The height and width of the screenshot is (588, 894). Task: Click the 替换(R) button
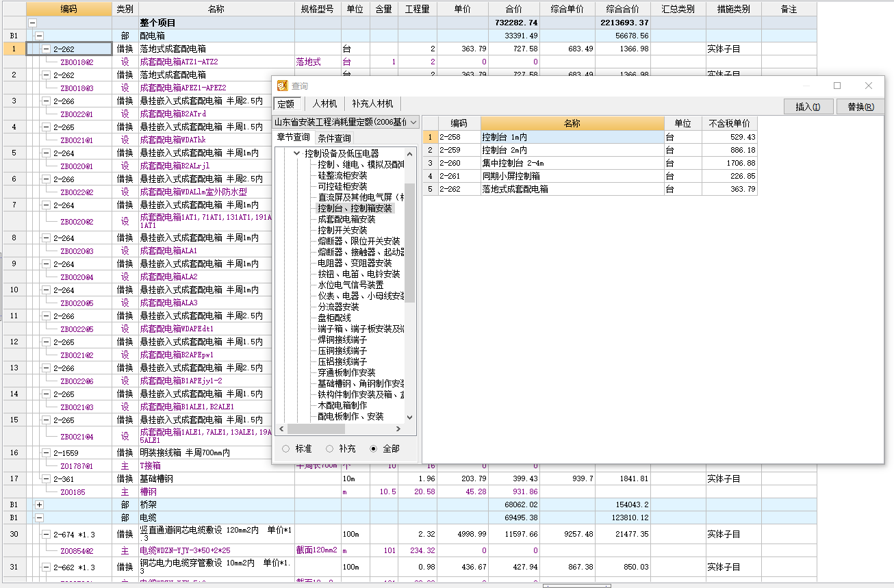tap(860, 107)
